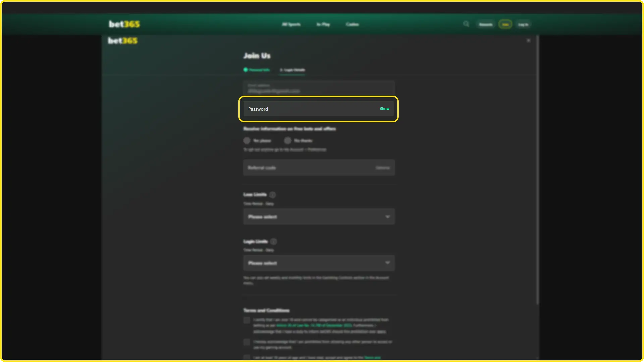Click the info icon next to Login Limits
The image size is (644, 362).
[x=273, y=242]
